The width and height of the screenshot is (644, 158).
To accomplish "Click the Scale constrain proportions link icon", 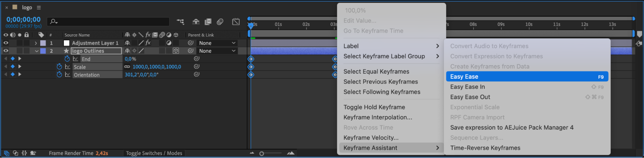I will [x=127, y=67].
